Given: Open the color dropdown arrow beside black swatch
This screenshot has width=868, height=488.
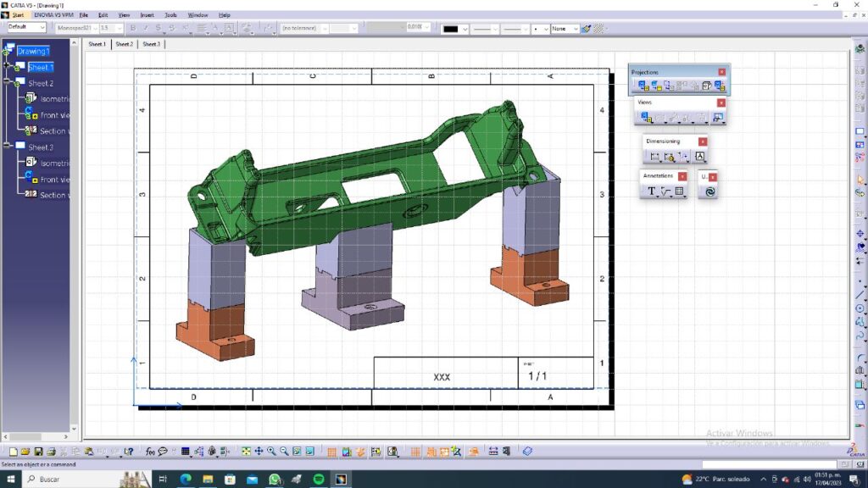Looking at the screenshot, I should pos(465,29).
